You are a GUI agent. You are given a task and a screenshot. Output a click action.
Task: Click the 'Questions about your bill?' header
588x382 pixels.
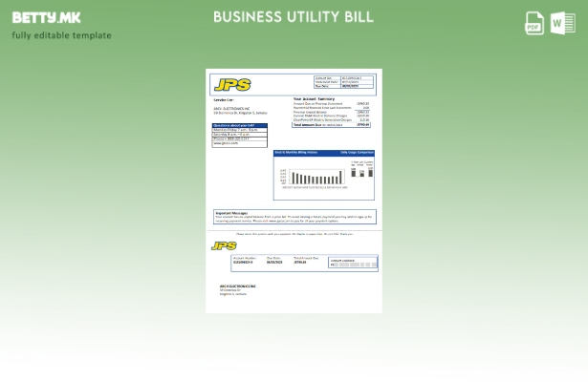pos(239,125)
